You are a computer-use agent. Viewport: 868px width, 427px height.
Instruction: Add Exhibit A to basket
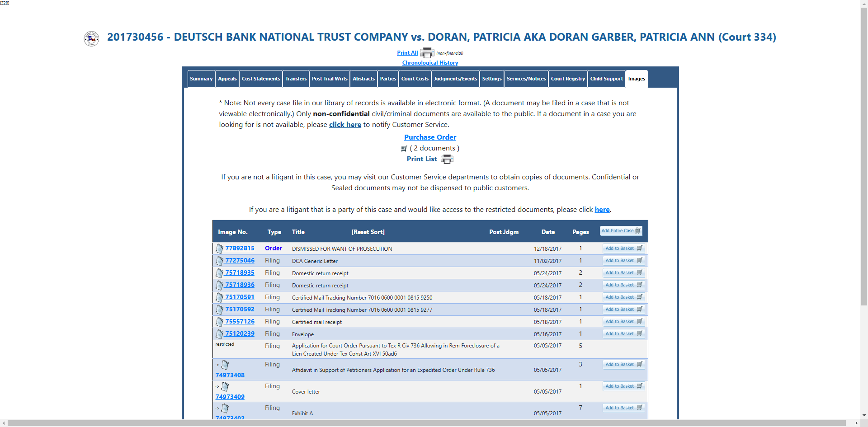tap(623, 408)
